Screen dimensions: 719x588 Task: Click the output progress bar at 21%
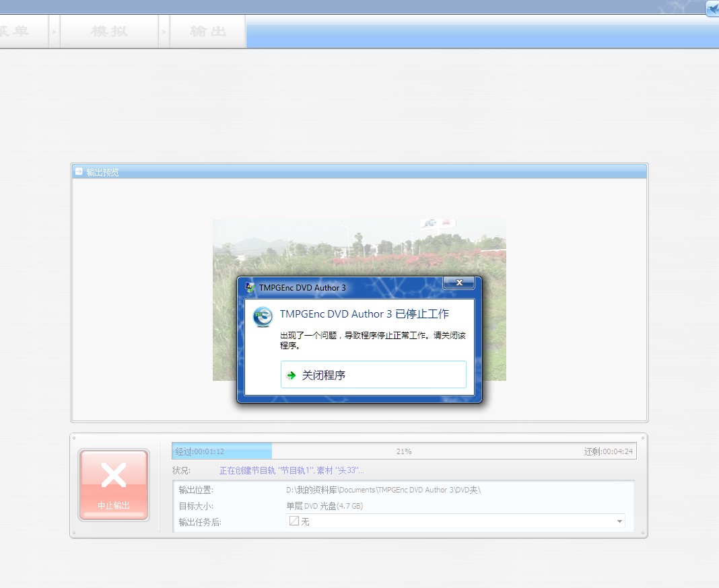pyautogui.click(x=404, y=451)
